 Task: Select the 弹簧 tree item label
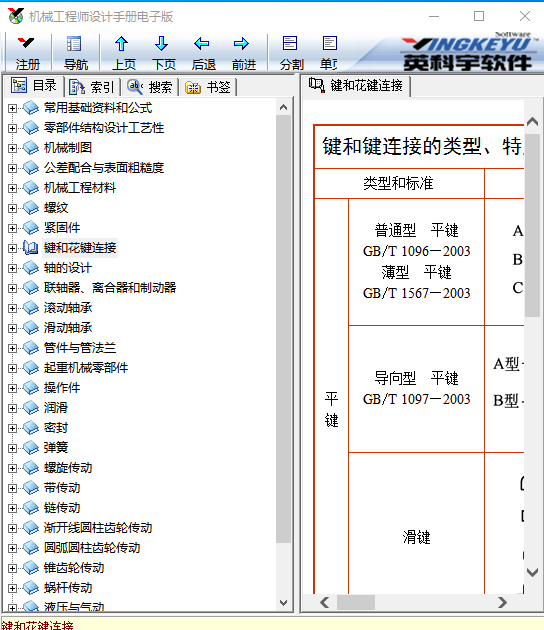click(x=56, y=448)
